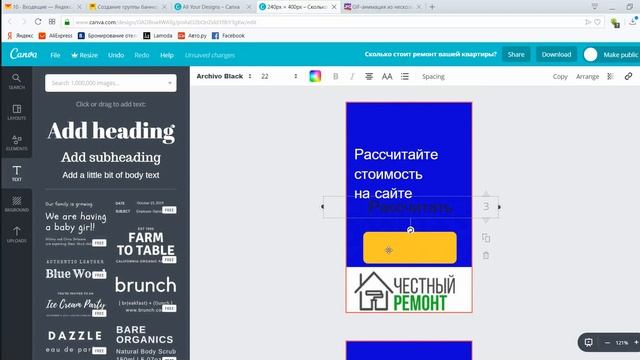Select the baby girl text template
The width and height of the screenshot is (640, 360).
point(76,223)
